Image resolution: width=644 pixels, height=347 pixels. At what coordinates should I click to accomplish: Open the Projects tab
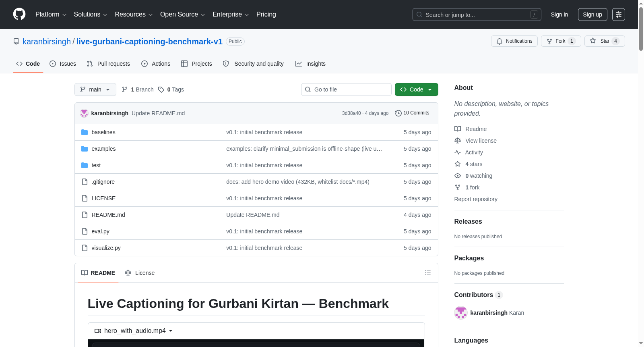(x=196, y=64)
